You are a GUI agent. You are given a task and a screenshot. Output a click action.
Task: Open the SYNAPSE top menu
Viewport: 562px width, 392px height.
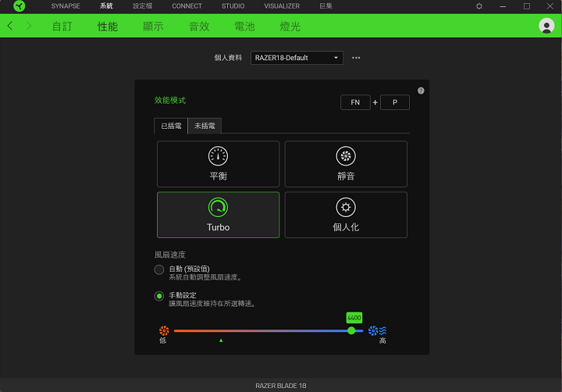pos(66,6)
